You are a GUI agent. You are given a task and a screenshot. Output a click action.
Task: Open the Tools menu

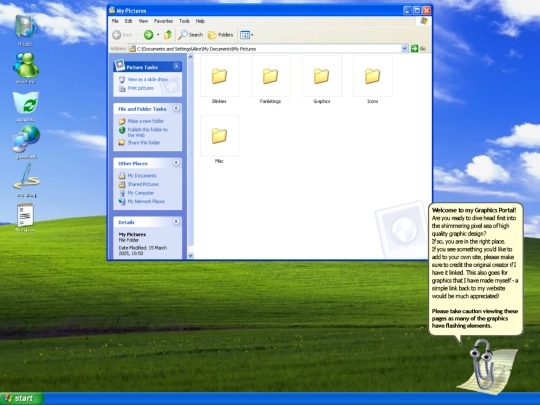click(184, 21)
